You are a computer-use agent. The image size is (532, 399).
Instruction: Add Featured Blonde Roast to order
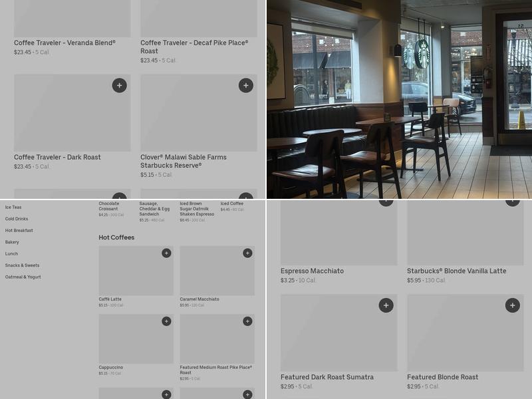pyautogui.click(x=513, y=305)
